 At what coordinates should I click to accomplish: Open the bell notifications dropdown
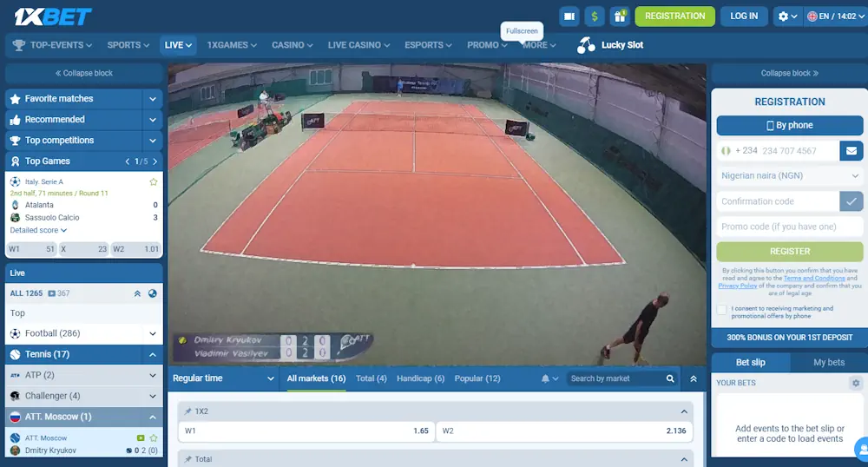(549, 378)
